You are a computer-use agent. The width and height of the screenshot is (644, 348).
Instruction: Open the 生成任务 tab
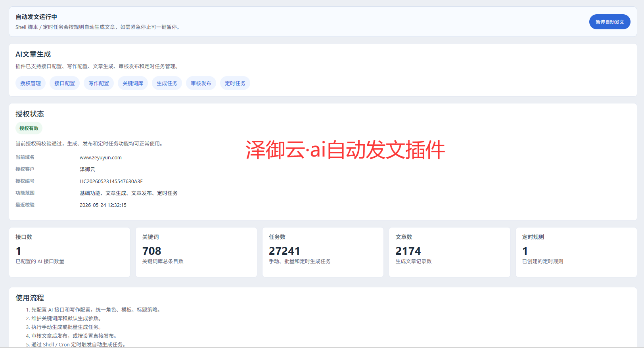pyautogui.click(x=167, y=83)
